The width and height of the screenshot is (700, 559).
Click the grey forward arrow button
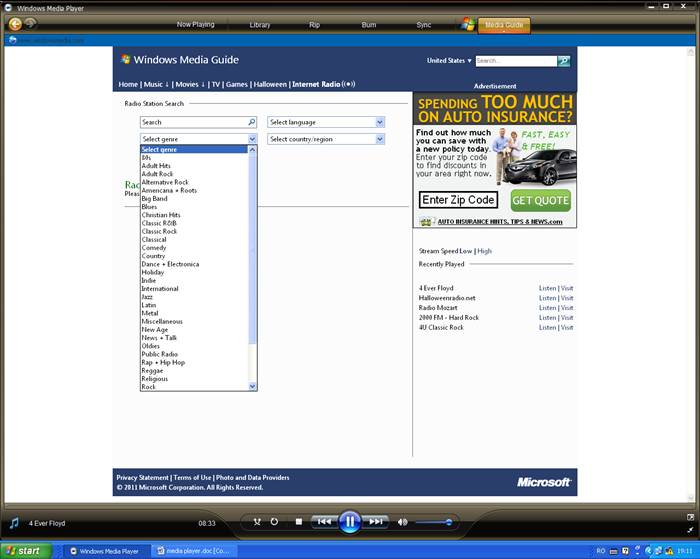[31, 23]
